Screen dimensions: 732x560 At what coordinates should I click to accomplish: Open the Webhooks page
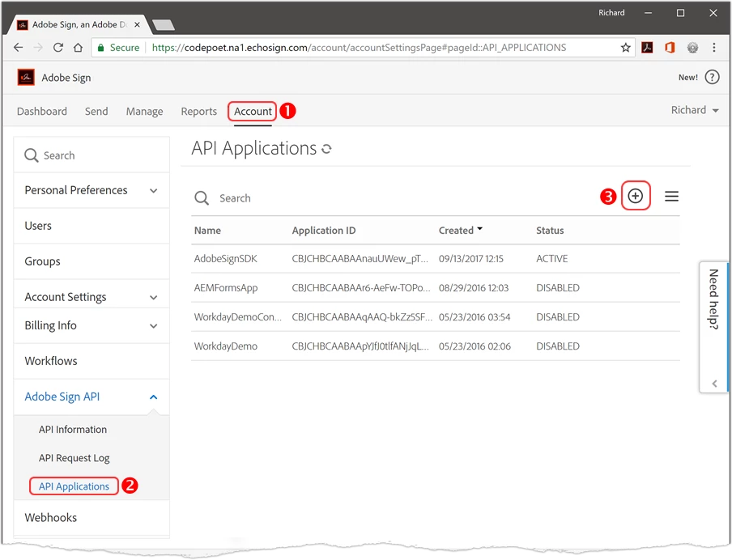pyautogui.click(x=91, y=518)
